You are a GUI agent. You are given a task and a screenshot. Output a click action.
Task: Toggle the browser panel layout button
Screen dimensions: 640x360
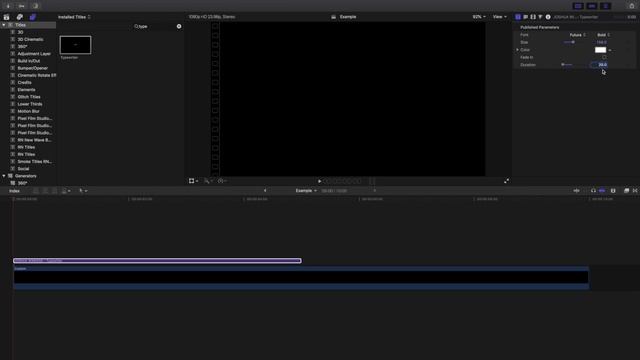[x=578, y=6]
